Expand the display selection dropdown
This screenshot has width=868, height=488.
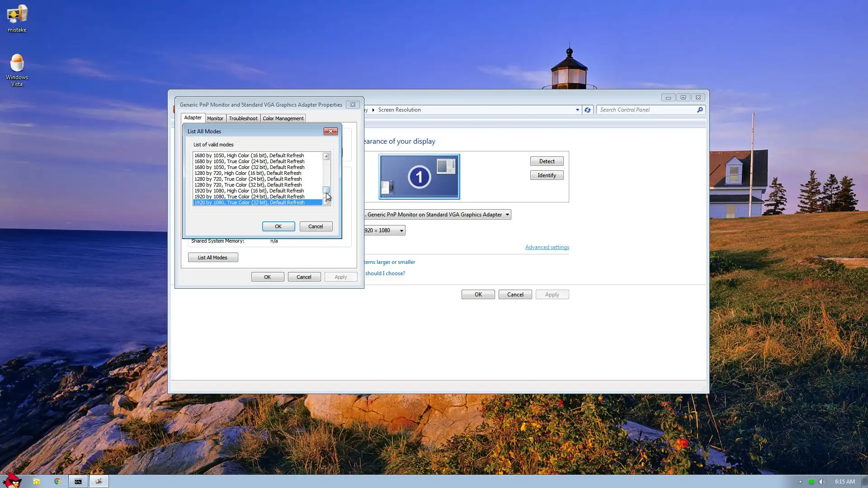[507, 215]
